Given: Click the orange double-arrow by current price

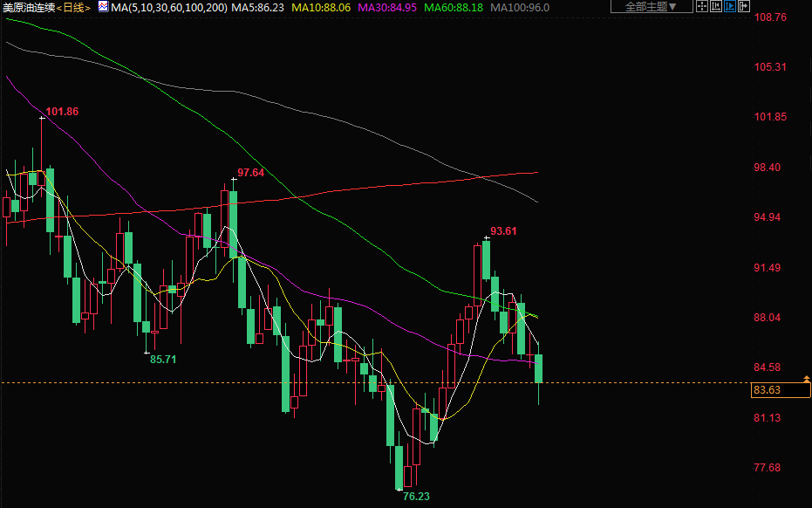Looking at the screenshot, I should point(807,382).
